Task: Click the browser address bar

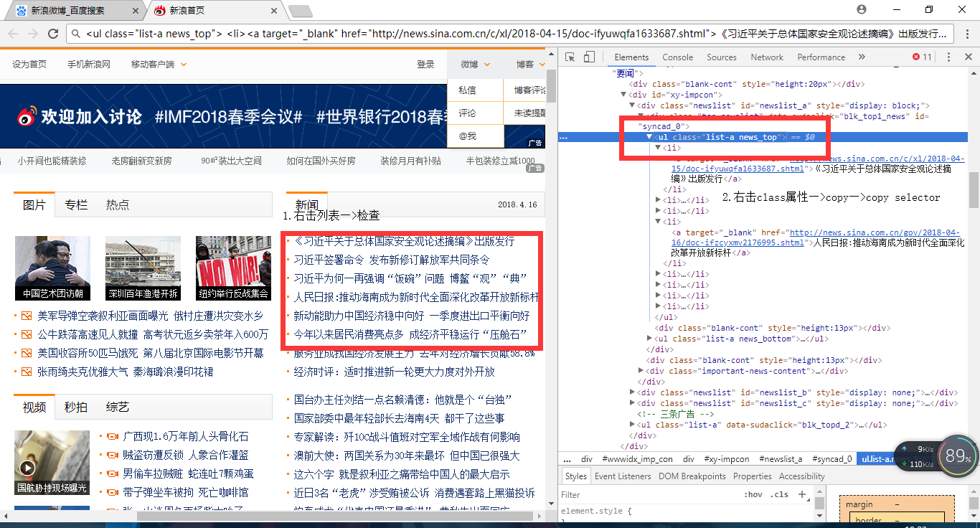Action: (x=509, y=34)
